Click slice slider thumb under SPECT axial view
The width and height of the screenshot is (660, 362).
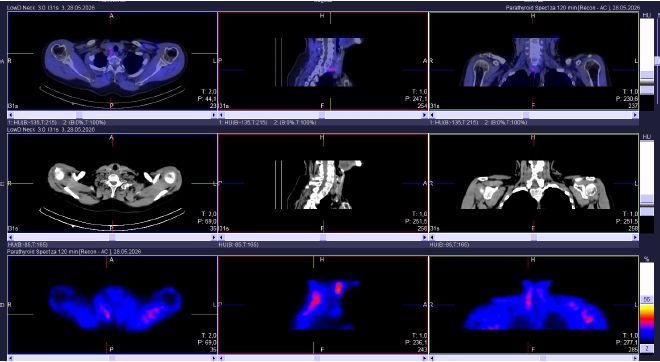pos(112,358)
